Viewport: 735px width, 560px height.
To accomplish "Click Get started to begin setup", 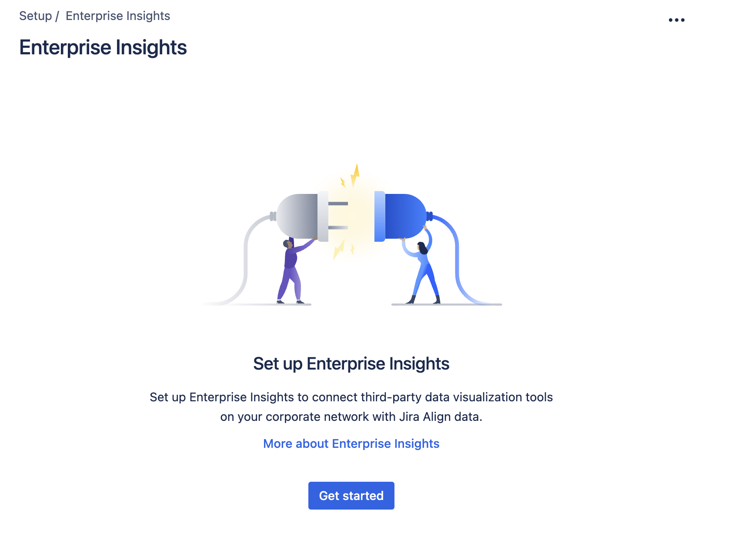I will (x=351, y=495).
